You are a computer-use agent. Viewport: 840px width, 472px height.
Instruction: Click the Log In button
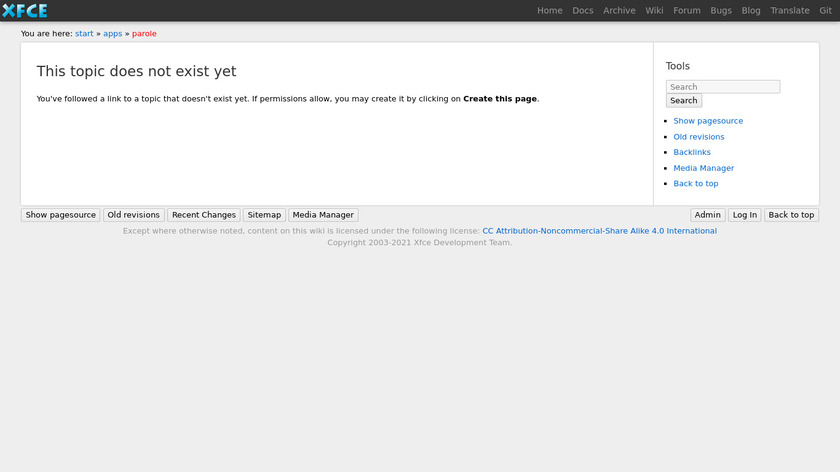pyautogui.click(x=745, y=215)
